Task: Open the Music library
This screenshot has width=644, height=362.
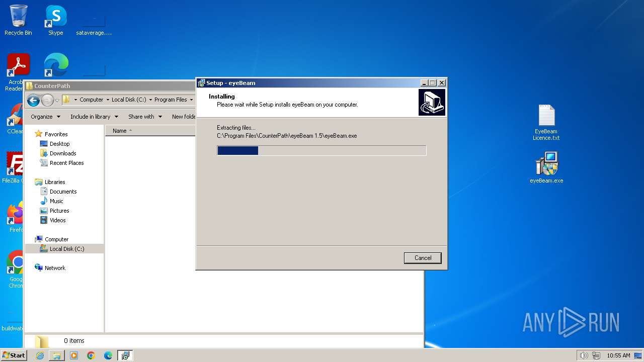Action: 56,201
